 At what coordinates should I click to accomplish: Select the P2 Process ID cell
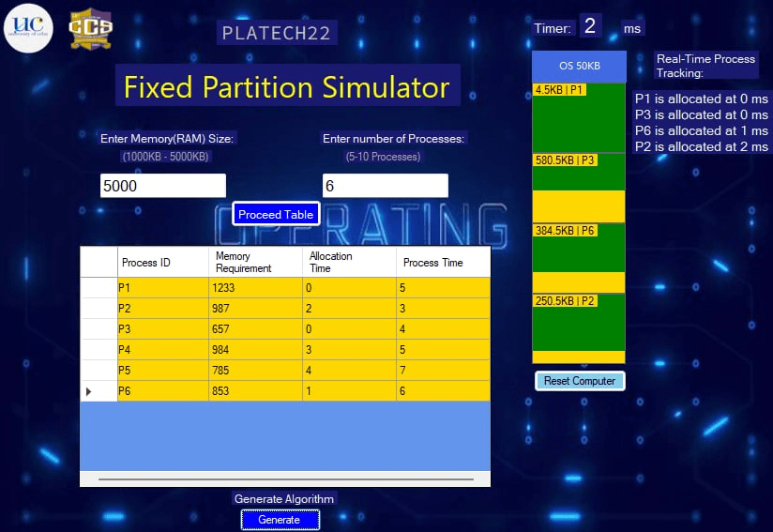(x=162, y=309)
